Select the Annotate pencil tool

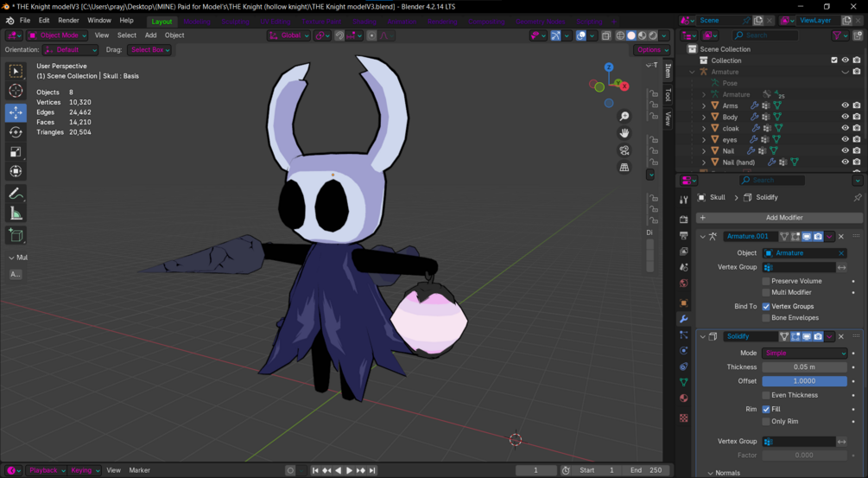coord(16,194)
